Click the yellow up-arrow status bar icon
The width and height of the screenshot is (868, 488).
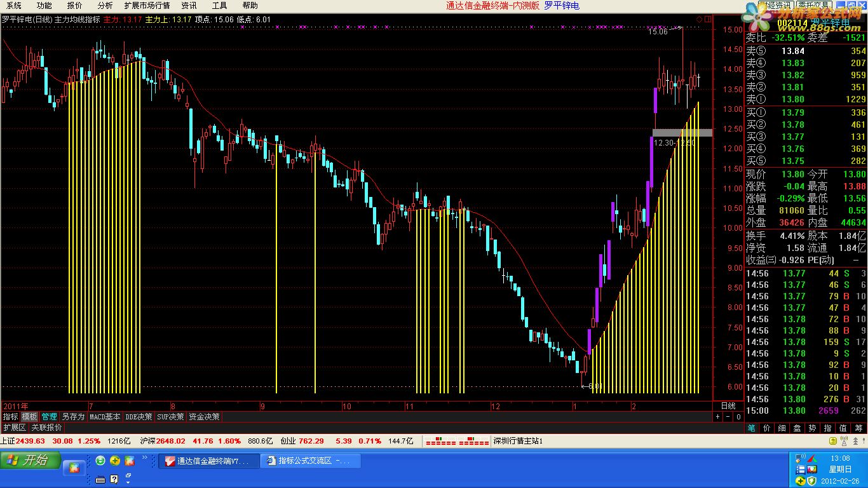(832, 441)
